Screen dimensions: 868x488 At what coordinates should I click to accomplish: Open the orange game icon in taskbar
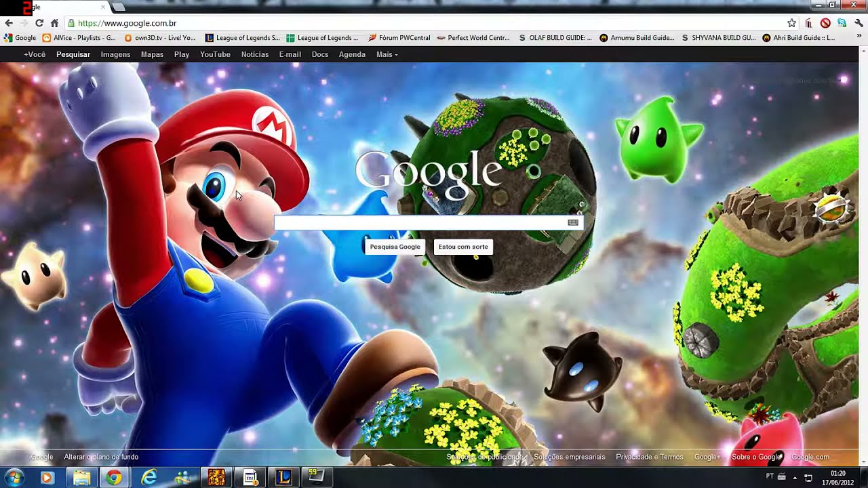coord(216,477)
